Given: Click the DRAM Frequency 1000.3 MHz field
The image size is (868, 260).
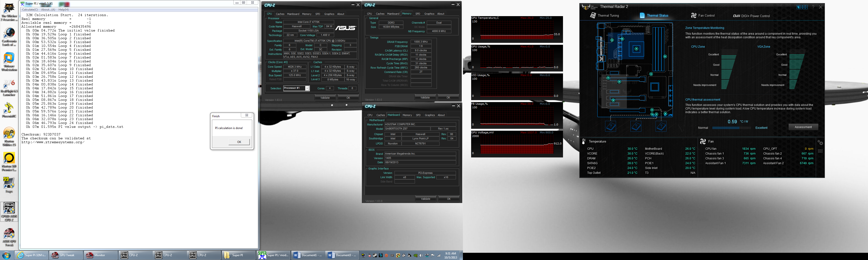Looking at the screenshot, I should pos(421,42).
